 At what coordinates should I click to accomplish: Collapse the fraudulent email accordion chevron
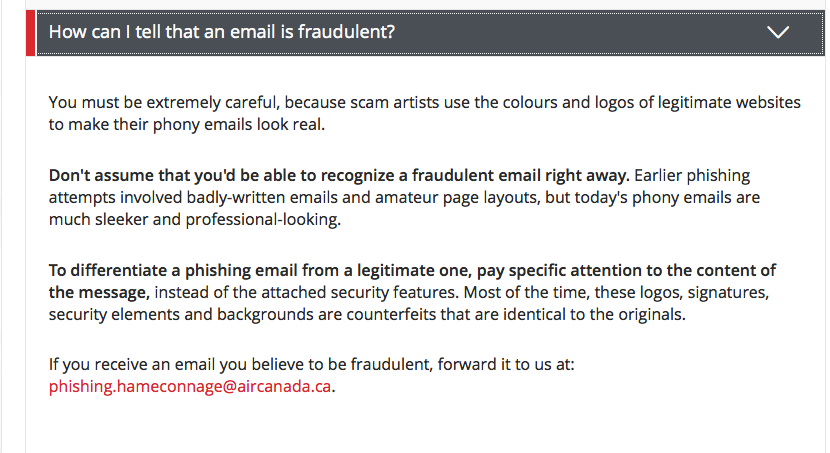tap(778, 32)
